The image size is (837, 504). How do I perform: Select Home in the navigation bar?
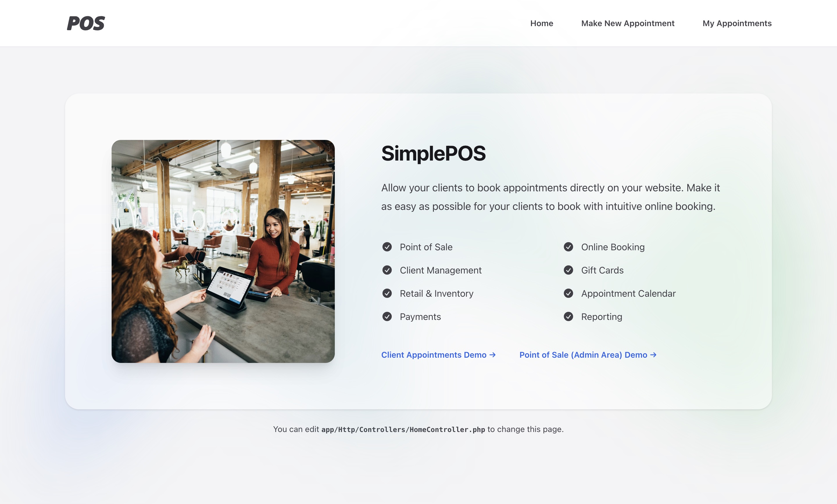point(541,23)
